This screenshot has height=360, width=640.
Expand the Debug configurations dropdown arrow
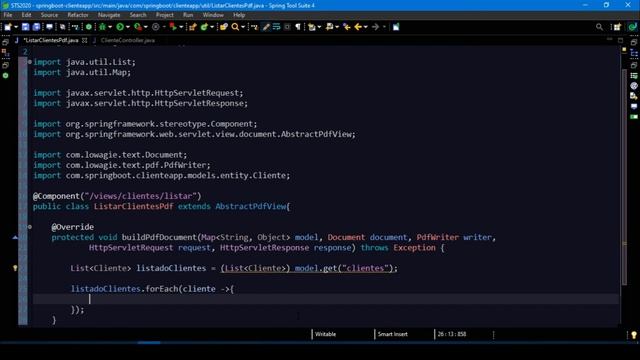110,27
